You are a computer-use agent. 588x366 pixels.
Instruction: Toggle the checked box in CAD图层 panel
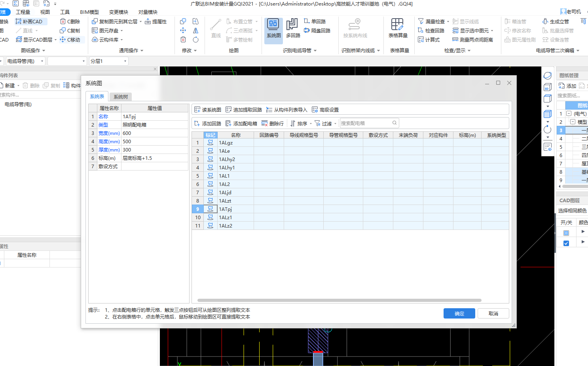(x=566, y=243)
